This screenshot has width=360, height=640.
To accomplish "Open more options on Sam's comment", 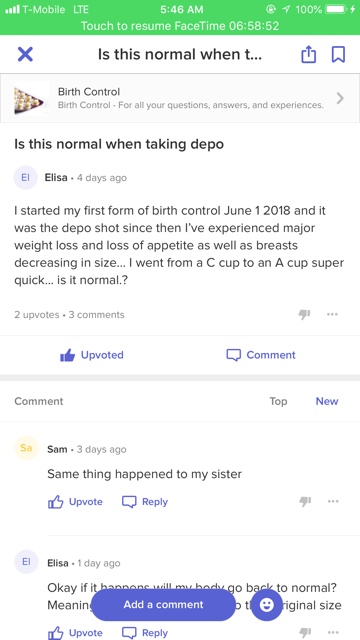I will coord(333,502).
